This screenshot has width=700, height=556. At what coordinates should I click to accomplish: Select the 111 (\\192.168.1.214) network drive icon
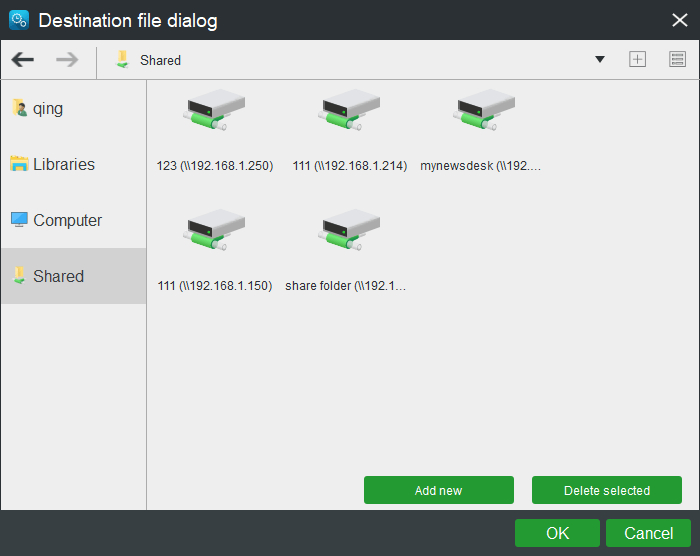coord(349,110)
